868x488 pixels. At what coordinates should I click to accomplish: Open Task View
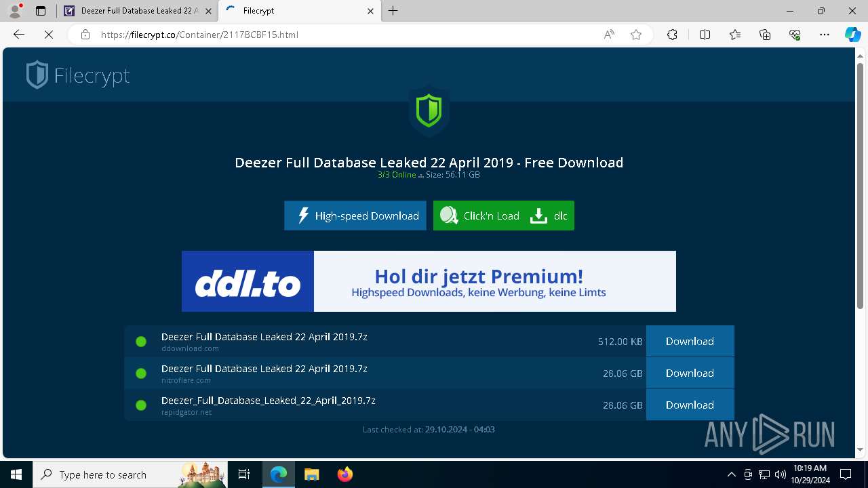coord(244,474)
